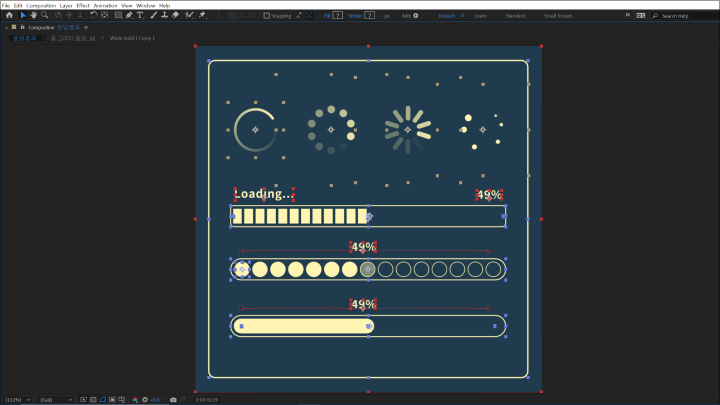720x405 pixels.
Task: Select the Selection arrow tool
Action: (23, 15)
